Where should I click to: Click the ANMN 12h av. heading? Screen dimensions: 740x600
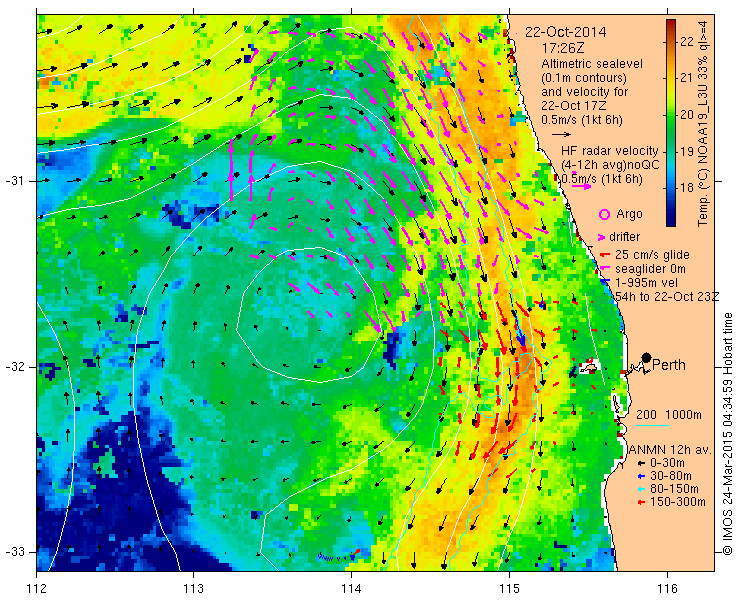[x=669, y=450]
